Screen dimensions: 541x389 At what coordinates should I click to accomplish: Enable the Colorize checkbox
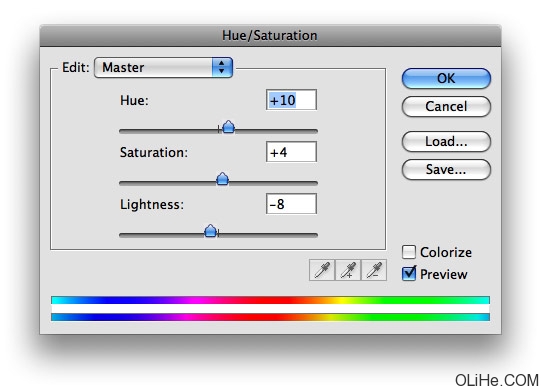pyautogui.click(x=409, y=252)
